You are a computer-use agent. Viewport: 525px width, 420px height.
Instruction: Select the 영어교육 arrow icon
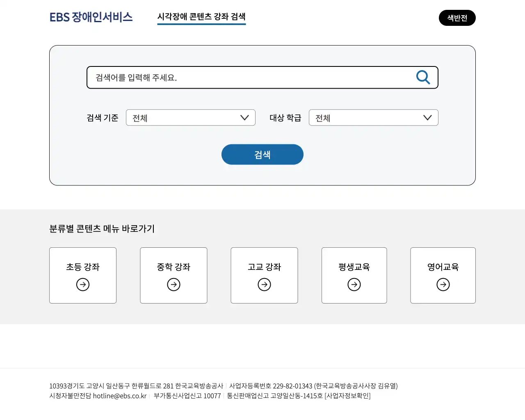(x=443, y=284)
